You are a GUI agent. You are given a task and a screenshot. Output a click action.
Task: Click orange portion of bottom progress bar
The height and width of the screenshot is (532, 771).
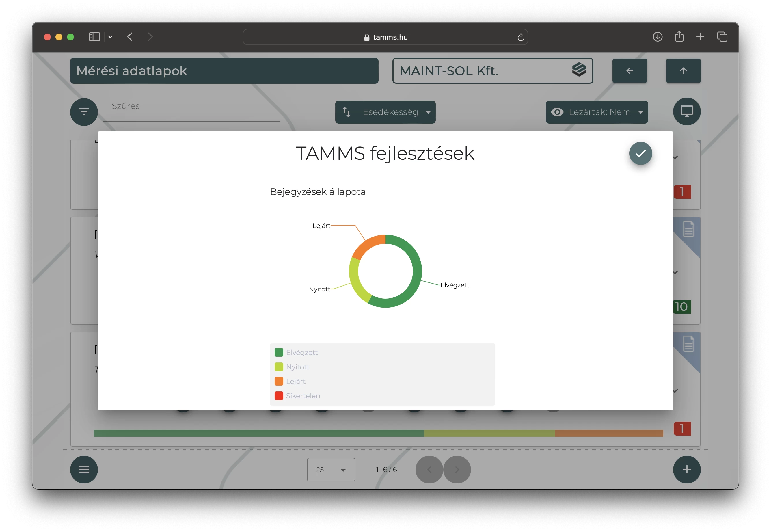click(x=609, y=433)
